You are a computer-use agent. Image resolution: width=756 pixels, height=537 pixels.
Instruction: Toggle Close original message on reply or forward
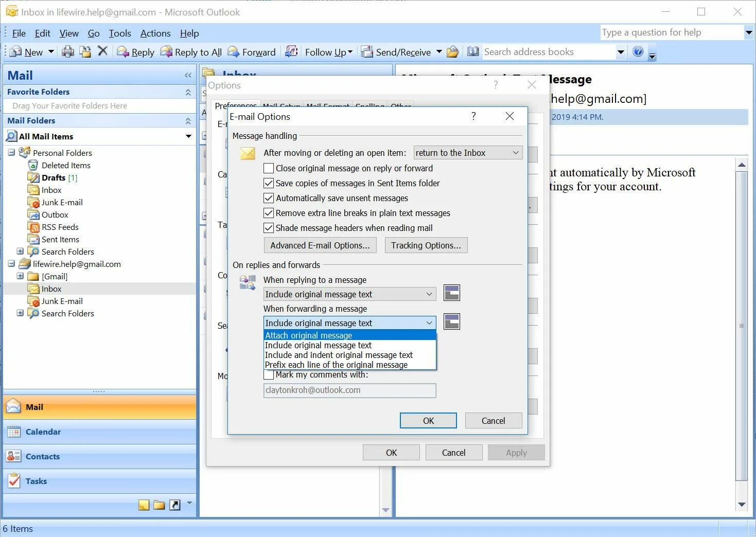coord(269,168)
